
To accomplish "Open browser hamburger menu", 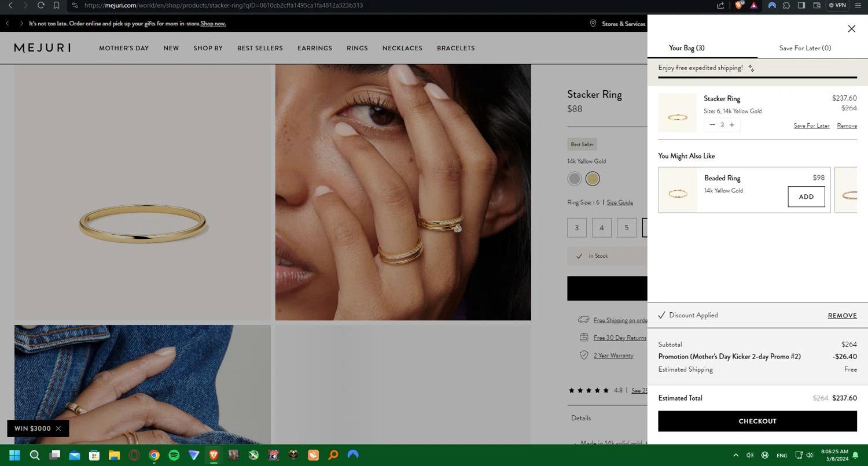I will [858, 5].
